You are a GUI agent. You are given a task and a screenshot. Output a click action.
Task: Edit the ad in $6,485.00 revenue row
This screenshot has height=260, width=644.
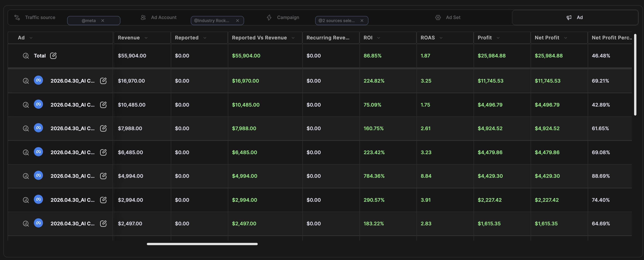point(103,152)
